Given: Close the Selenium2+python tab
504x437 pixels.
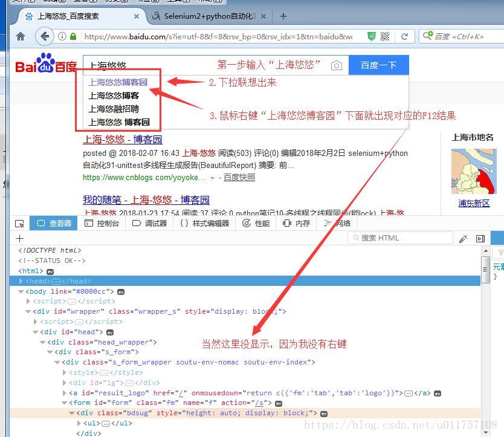Looking at the screenshot, I should tap(263, 16).
